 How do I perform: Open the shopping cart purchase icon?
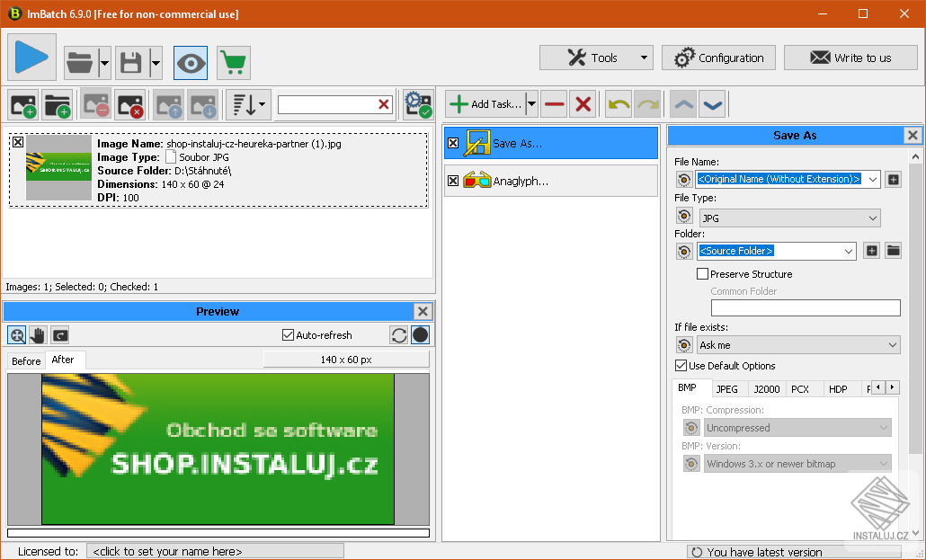click(x=233, y=63)
